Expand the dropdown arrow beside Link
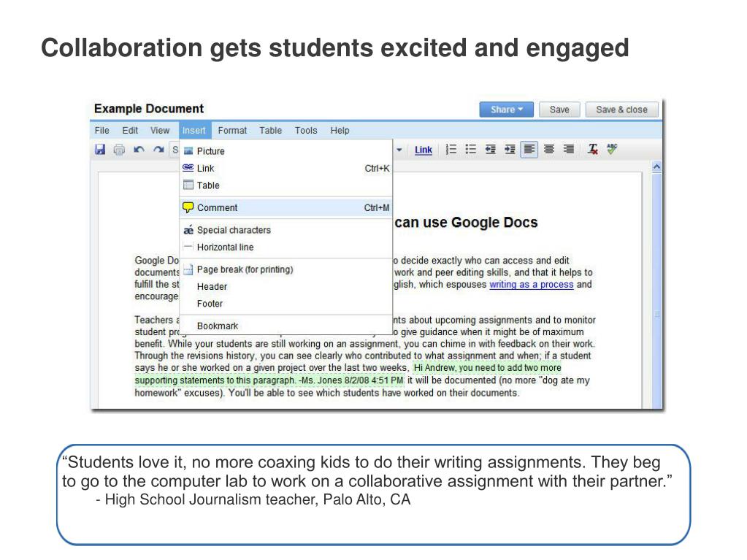Image resolution: width=747 pixels, height=560 pixels. 399,150
